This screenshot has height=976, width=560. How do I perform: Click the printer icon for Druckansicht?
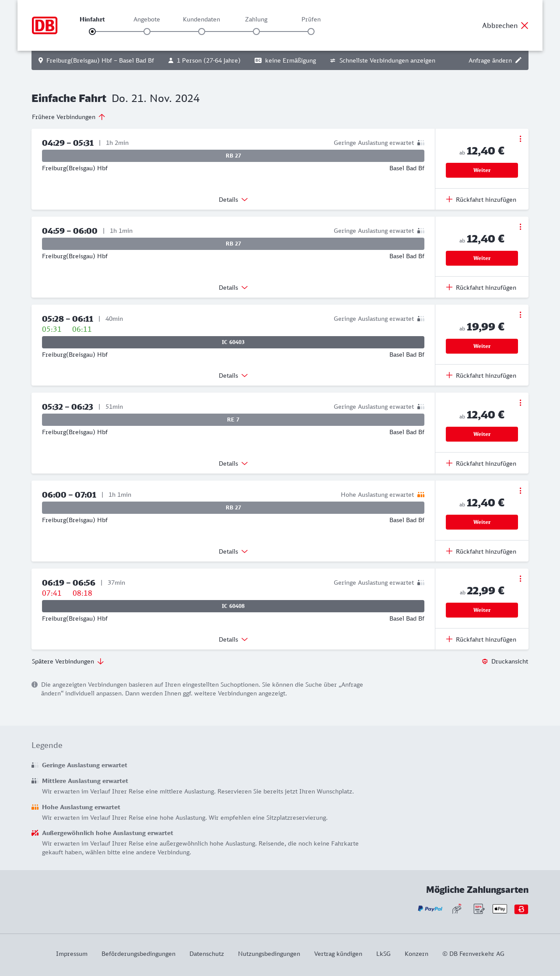click(x=485, y=661)
